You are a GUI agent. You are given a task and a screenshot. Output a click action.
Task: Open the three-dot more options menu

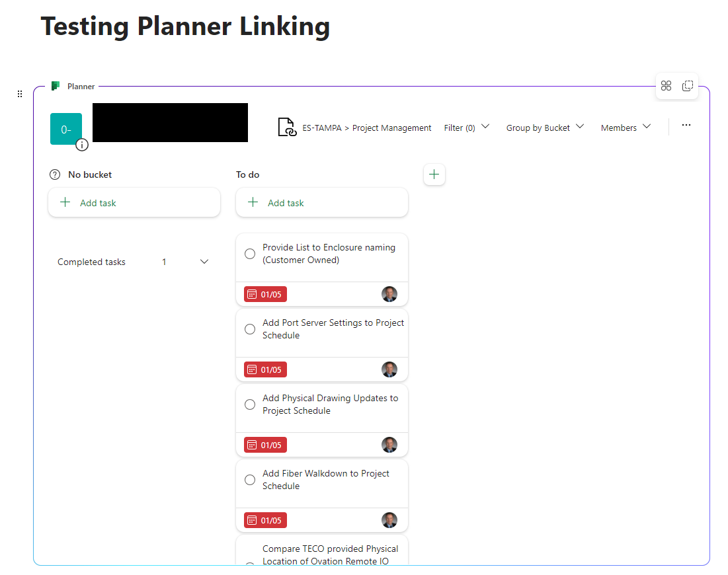tap(686, 126)
